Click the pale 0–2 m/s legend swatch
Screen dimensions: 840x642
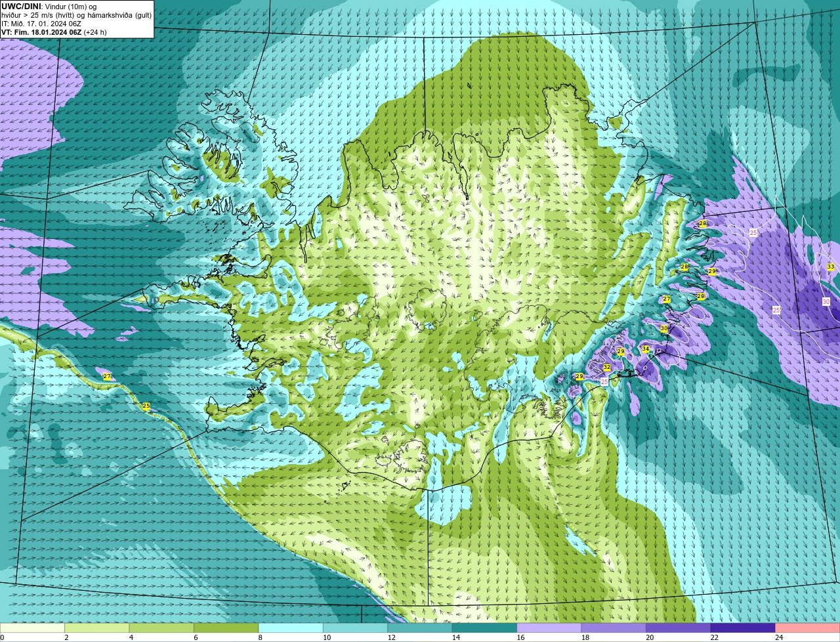point(32,628)
